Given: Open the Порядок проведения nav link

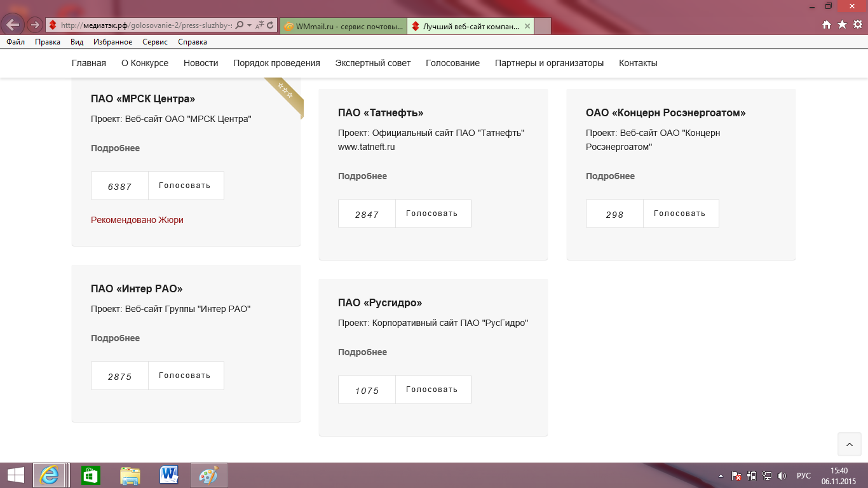Looking at the screenshot, I should [276, 63].
